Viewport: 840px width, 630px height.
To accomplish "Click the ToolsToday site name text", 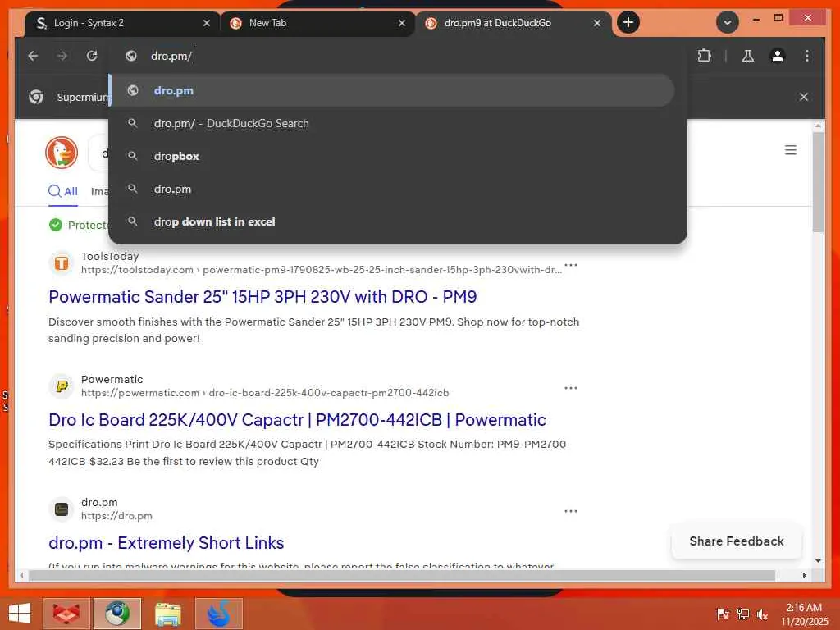I will click(x=110, y=256).
